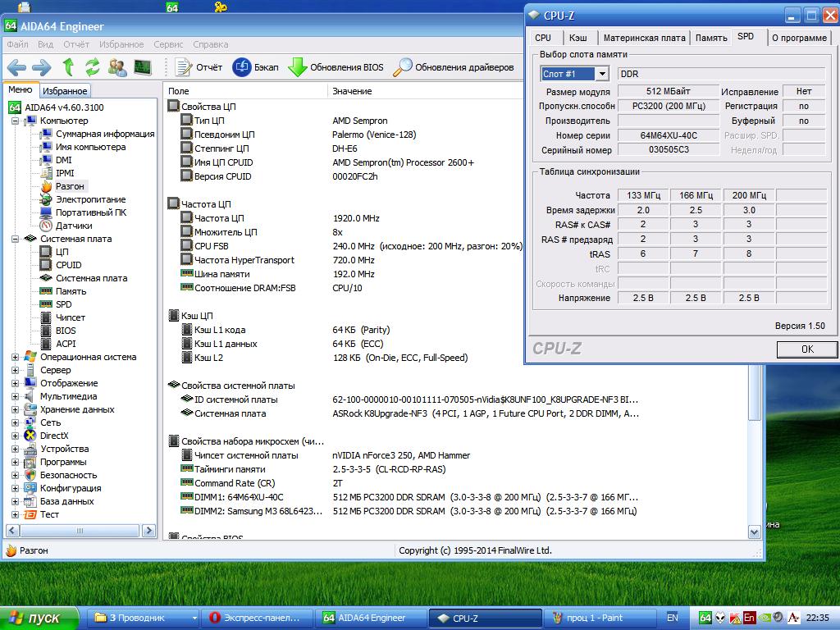Open the Сервис menu
The width and height of the screenshot is (840, 630).
(168, 44)
